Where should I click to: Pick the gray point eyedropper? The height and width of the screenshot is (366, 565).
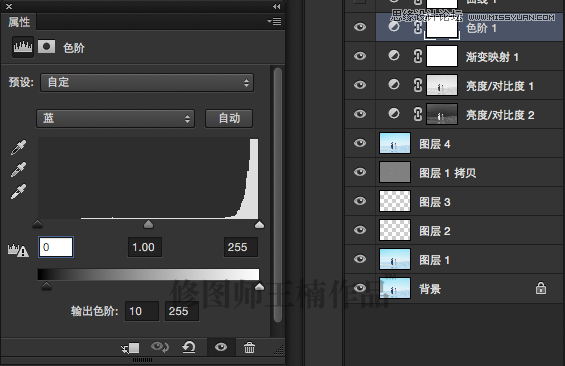click(18, 169)
